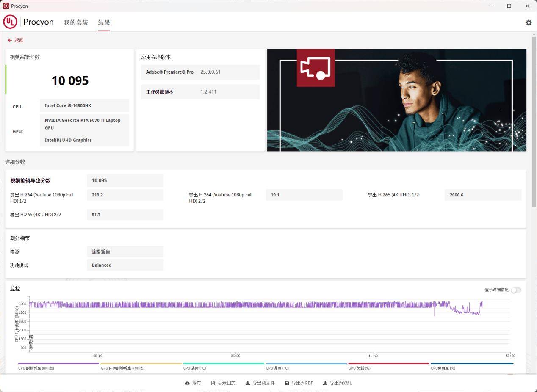Toggle the GPU 负载 chart series legend

click(359, 368)
